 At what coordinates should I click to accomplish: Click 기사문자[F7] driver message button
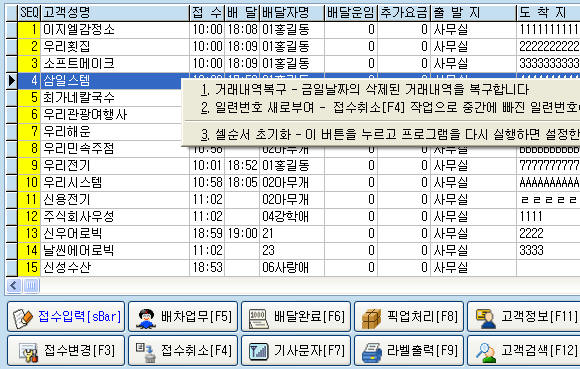coord(296,351)
